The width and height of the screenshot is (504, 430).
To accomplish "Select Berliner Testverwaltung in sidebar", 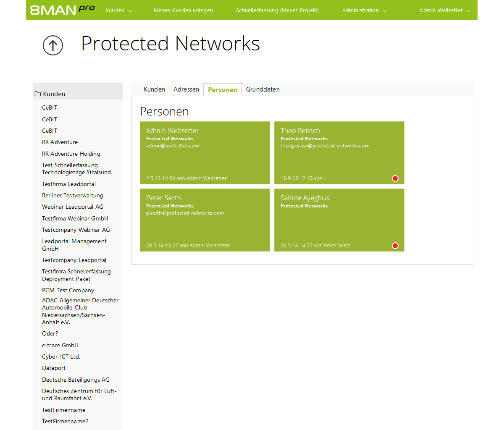I will 72,195.
